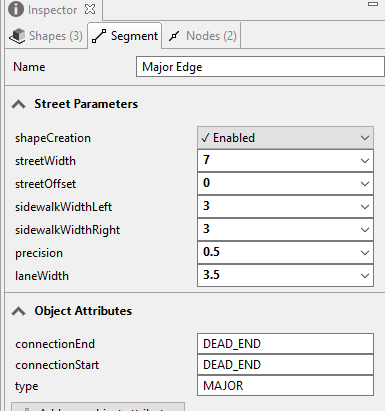This screenshot has width=385, height=411.
Task: Open the precision dropdown arrow
Action: [365, 253]
